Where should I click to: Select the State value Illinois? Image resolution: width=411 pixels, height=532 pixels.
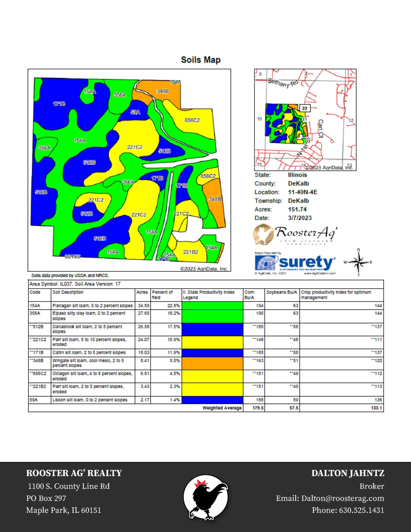coord(297,175)
